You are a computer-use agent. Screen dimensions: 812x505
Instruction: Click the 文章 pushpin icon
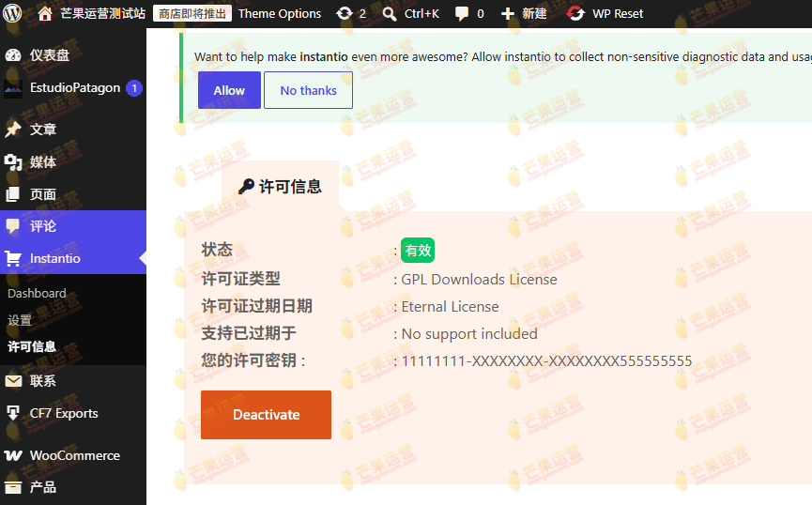coord(13,129)
